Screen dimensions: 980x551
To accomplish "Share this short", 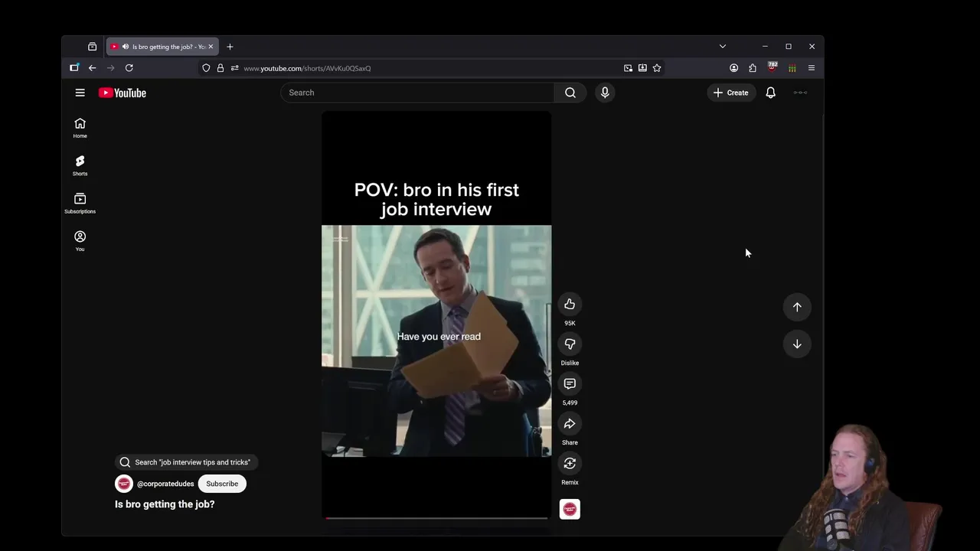I will 570,424.
